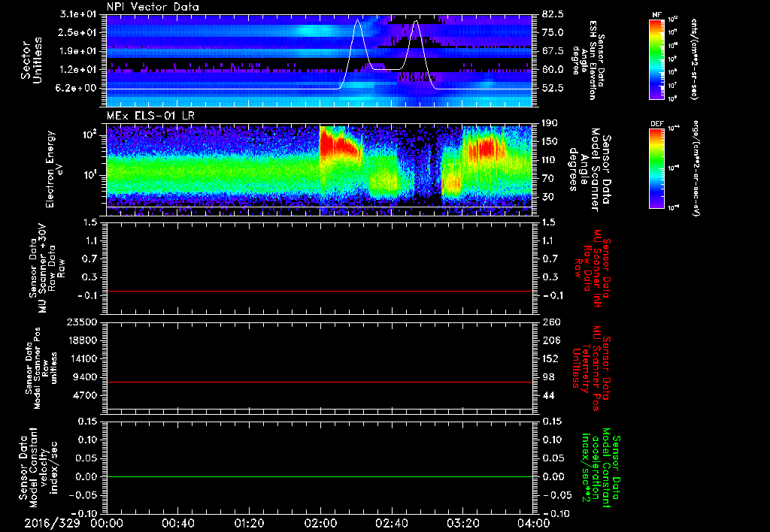Click the '01:20' time tick label
The image size is (770, 532).
pyautogui.click(x=249, y=523)
